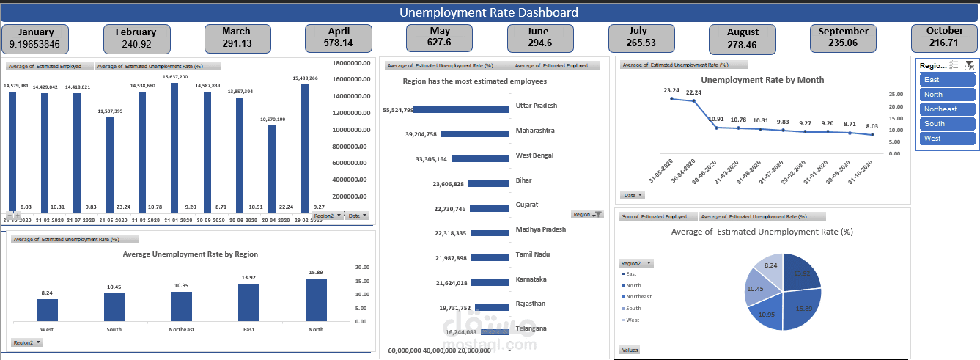Click Average of Estimated Employed button, top-left chart
The height and width of the screenshot is (360, 980).
tap(50, 66)
